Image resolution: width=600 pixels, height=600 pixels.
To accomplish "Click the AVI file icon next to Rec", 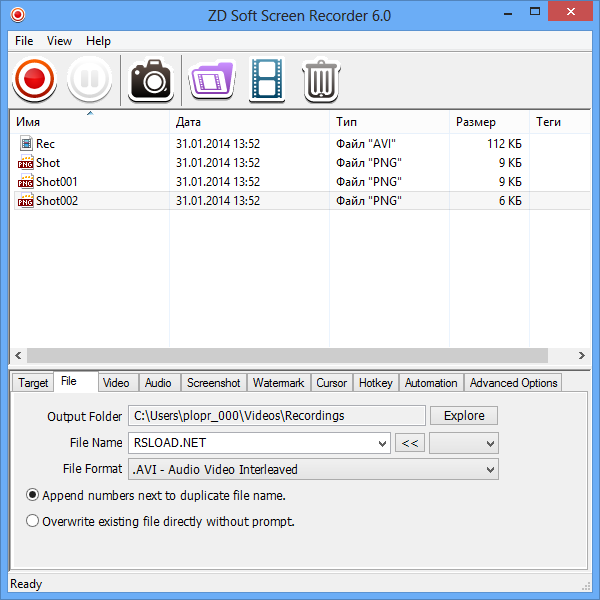I will [26, 143].
